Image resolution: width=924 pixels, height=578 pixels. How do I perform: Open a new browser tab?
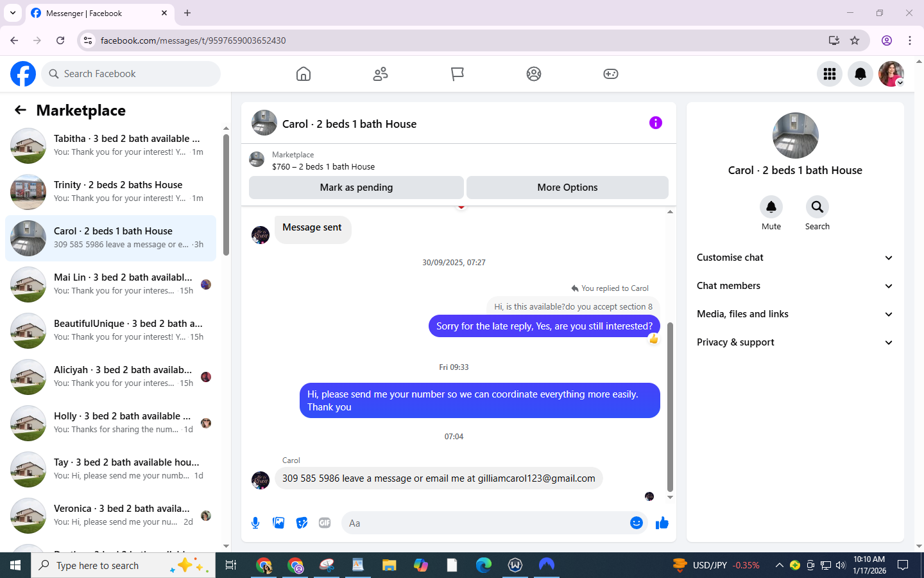[x=187, y=13]
